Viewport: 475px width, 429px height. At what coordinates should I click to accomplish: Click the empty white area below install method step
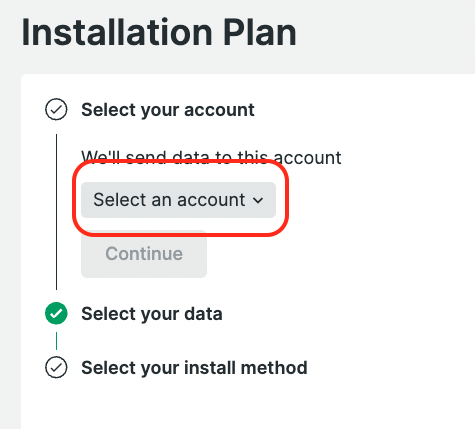tap(247, 405)
